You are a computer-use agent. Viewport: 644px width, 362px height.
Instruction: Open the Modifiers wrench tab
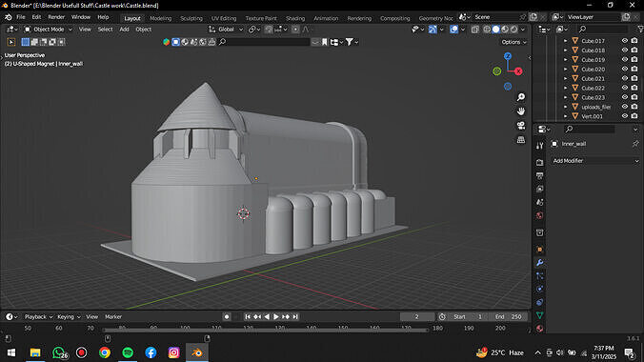[539, 263]
